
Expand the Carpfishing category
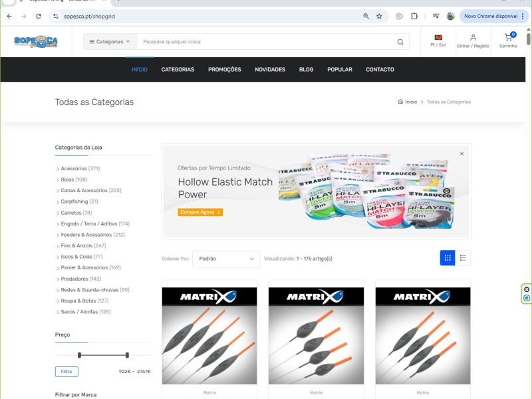[58, 202]
